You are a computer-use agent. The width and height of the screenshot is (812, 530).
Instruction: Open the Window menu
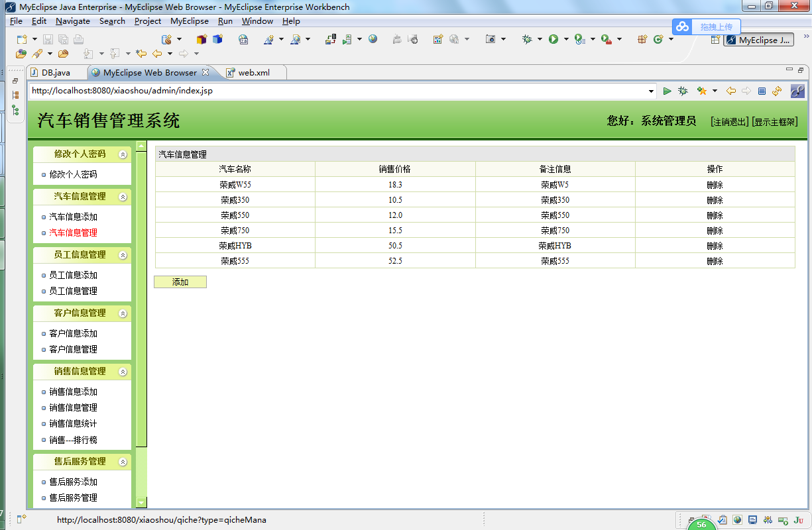[x=257, y=21]
